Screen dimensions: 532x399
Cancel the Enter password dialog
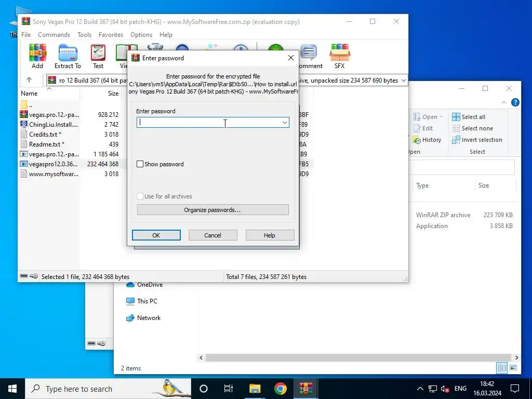point(212,235)
